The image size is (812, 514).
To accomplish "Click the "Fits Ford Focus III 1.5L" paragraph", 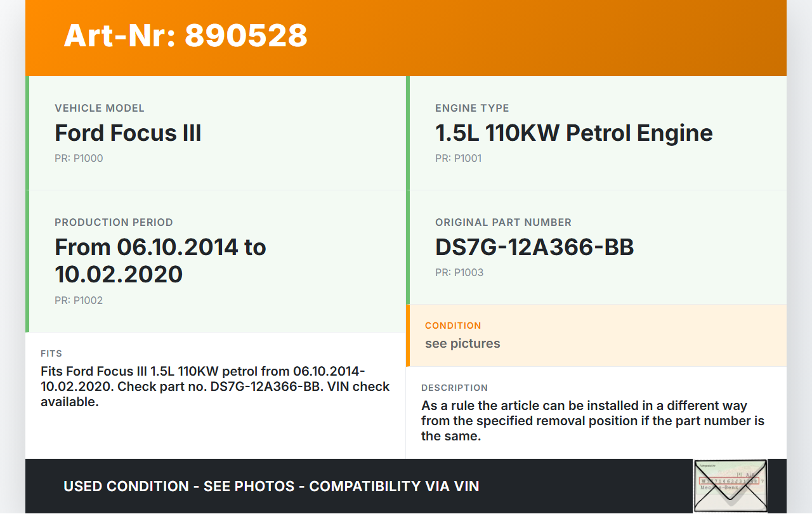I will click(x=215, y=386).
